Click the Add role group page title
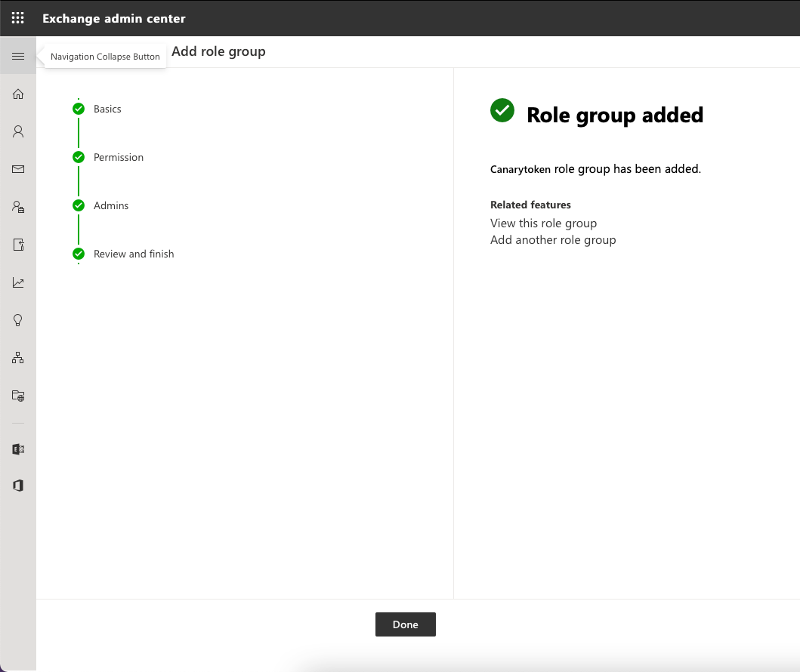 218,51
